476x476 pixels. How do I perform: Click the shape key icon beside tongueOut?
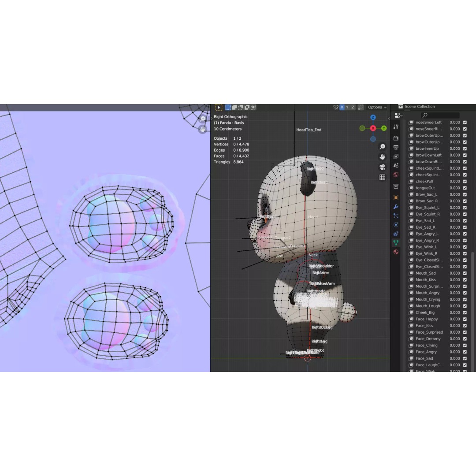pyautogui.click(x=411, y=188)
